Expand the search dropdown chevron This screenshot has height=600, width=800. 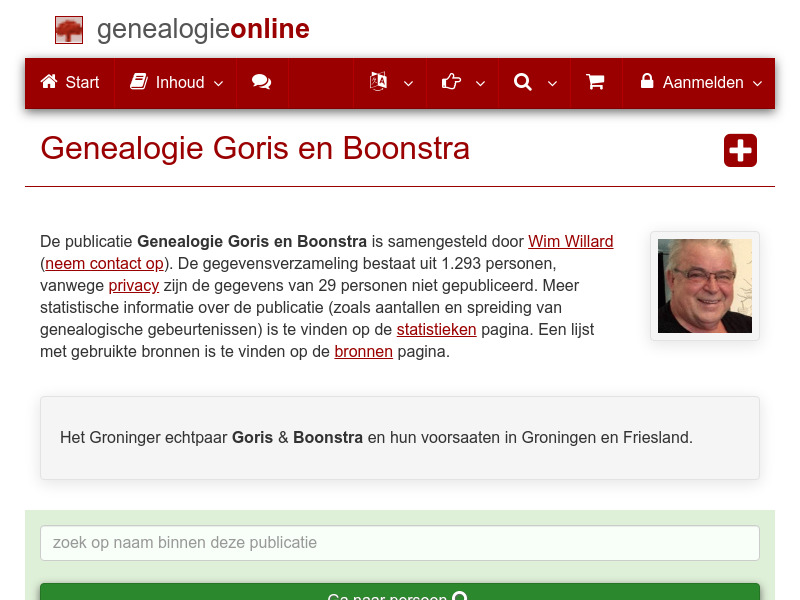(552, 84)
